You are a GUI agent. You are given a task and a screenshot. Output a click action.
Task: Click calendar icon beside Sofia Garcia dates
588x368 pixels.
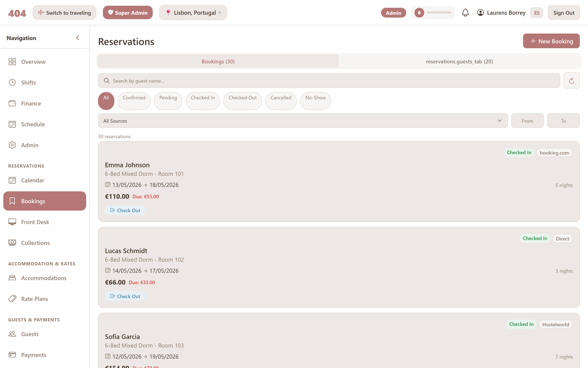(108, 356)
